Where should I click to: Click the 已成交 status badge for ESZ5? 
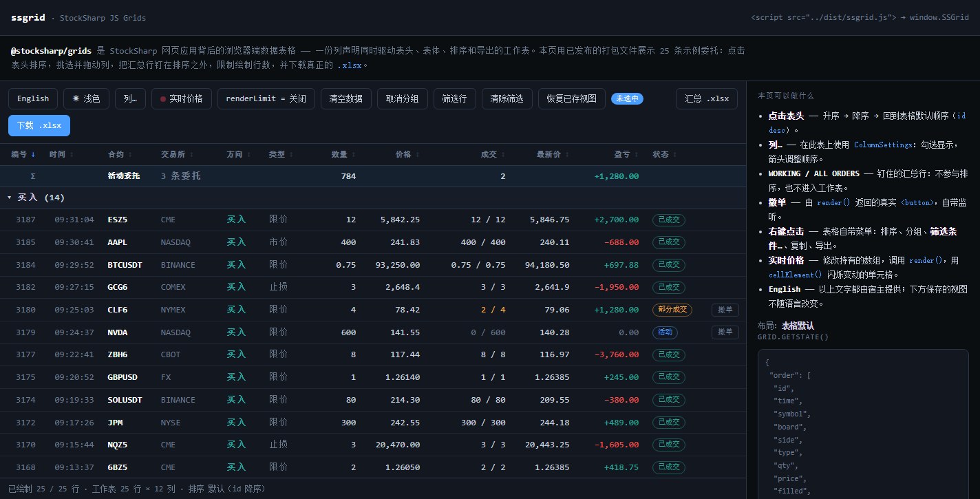pos(669,220)
